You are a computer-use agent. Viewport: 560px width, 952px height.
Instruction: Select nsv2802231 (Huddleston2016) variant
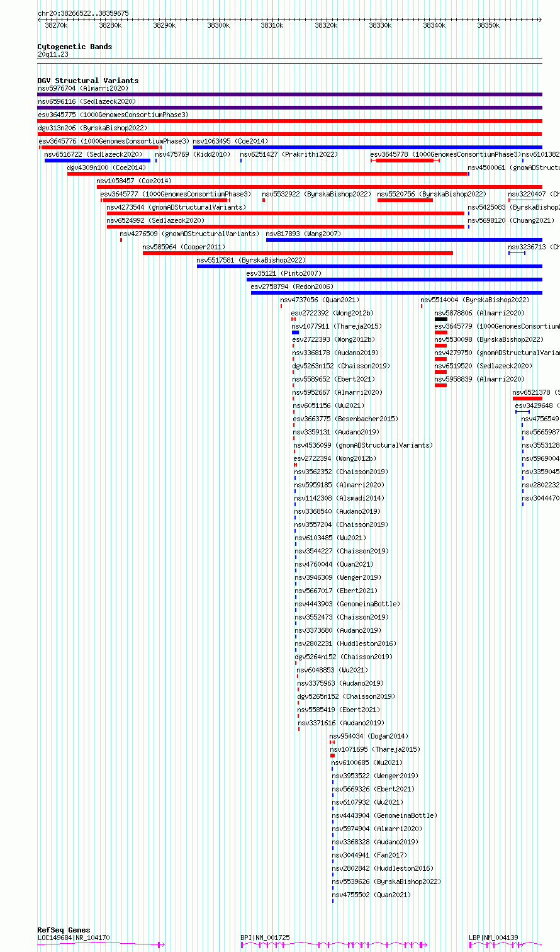(345, 643)
